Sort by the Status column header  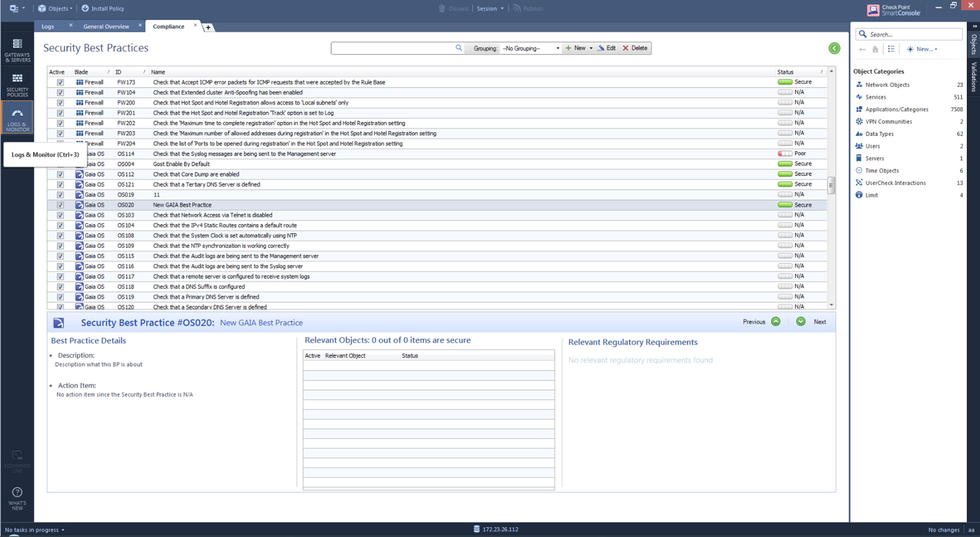(x=800, y=72)
